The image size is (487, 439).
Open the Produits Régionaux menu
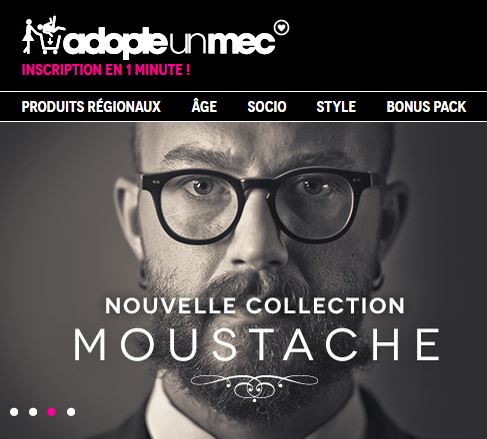[91, 107]
